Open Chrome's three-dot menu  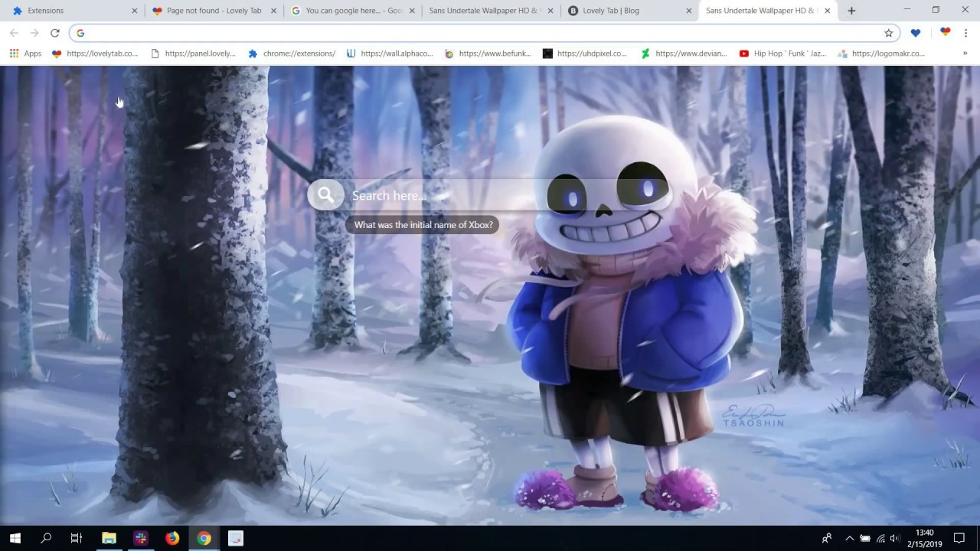click(966, 33)
